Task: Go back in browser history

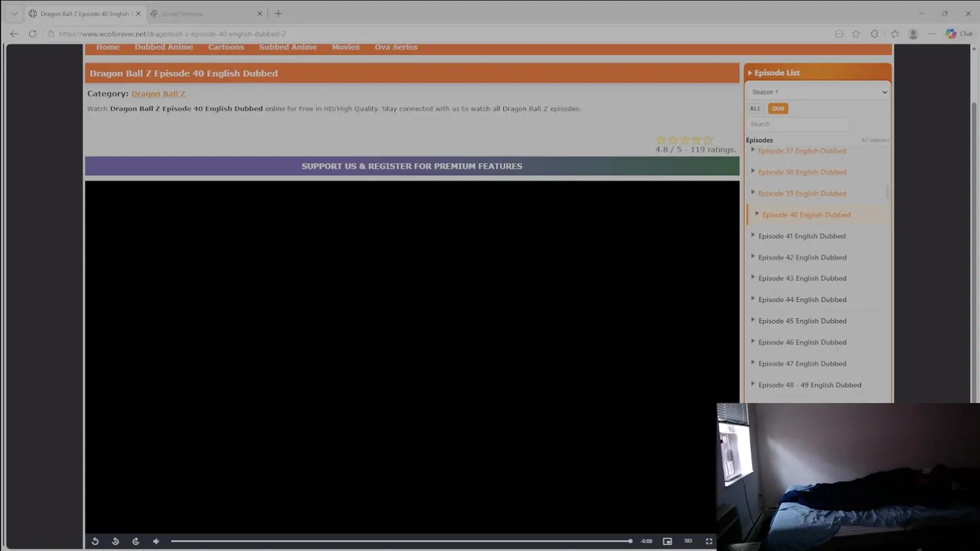Action: click(14, 34)
